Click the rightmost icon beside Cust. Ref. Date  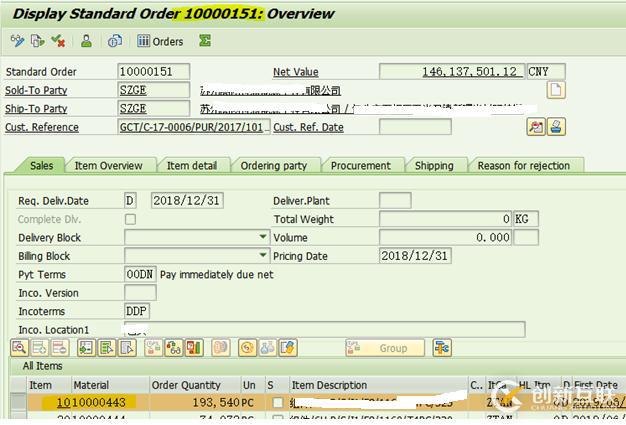[556, 127]
